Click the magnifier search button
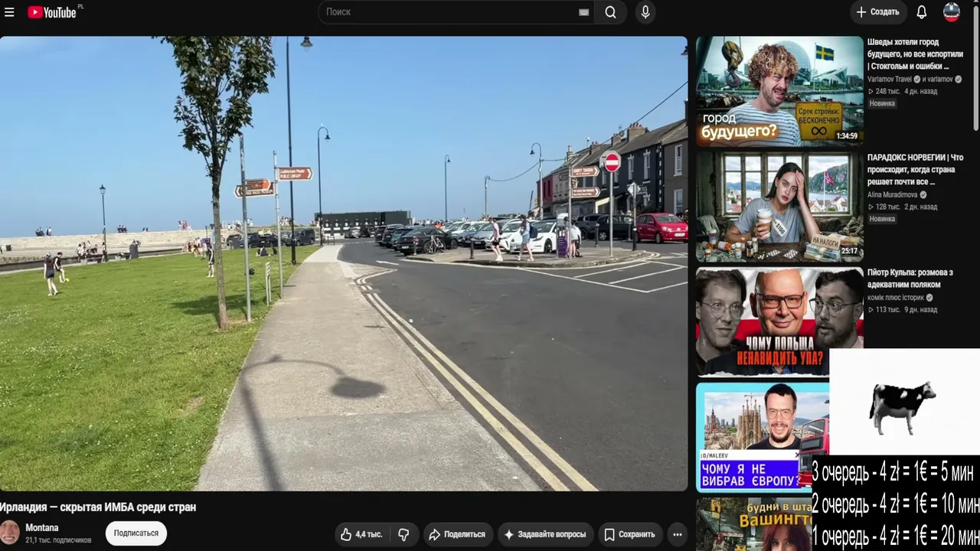This screenshot has width=980, height=551. tap(610, 12)
